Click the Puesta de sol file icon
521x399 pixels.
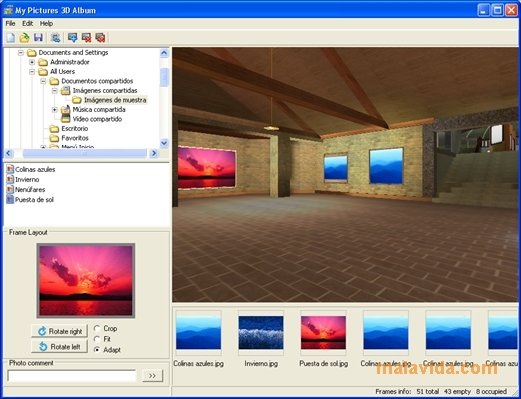coord(10,199)
